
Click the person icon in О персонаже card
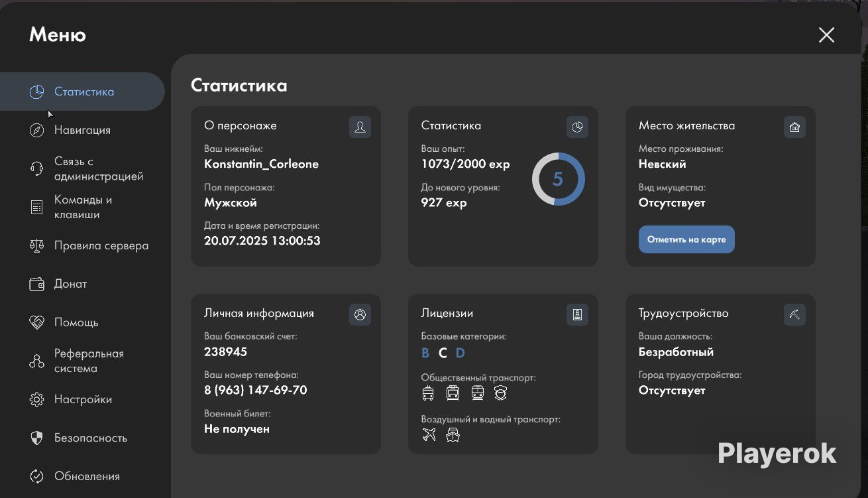[x=360, y=127]
